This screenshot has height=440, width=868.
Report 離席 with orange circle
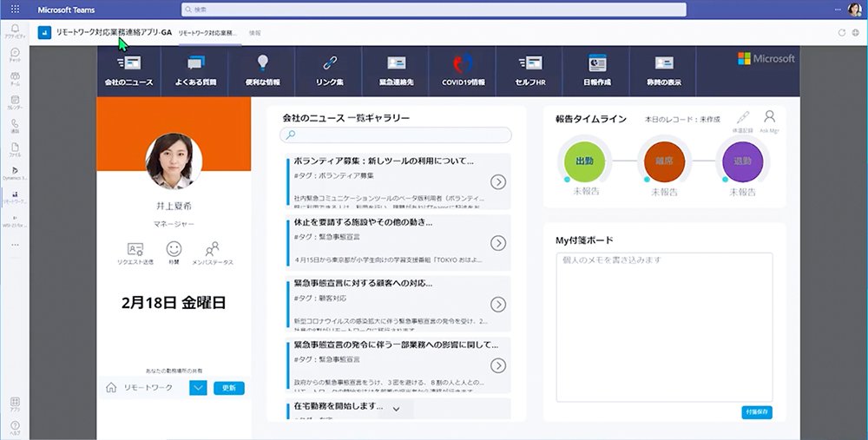click(x=664, y=161)
